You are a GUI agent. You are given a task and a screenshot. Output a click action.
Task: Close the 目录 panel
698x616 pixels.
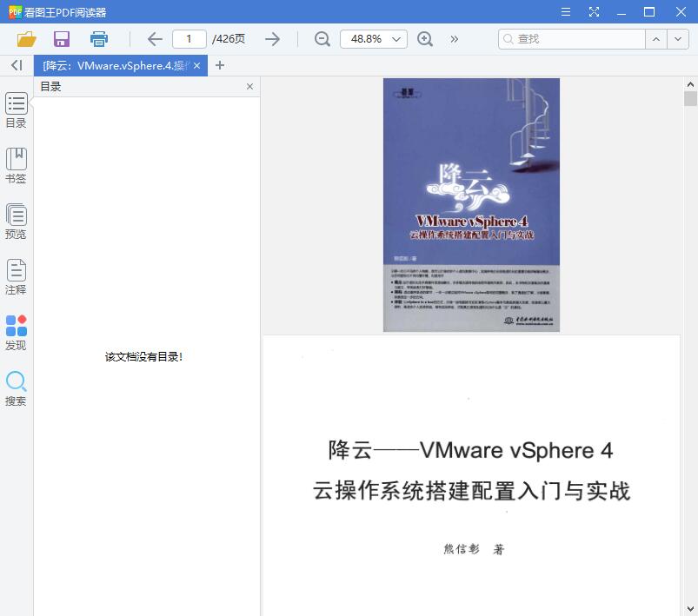[x=249, y=86]
